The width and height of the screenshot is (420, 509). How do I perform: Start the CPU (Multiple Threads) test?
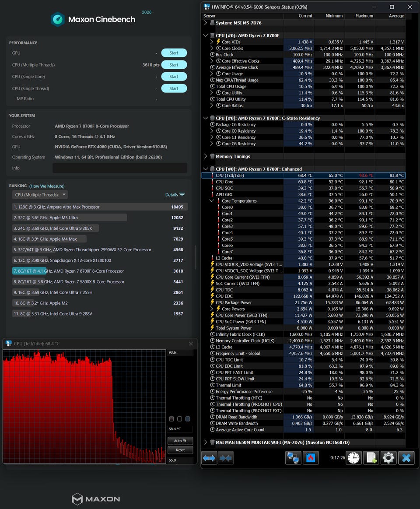click(174, 65)
